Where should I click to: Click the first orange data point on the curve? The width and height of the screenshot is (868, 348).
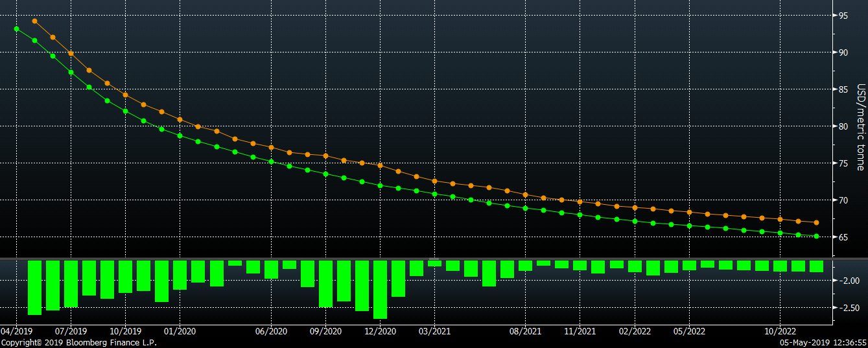point(34,21)
